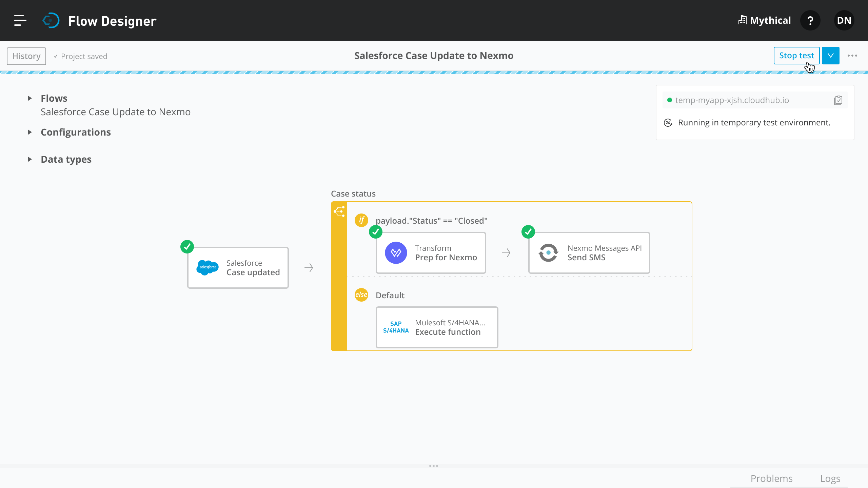The image size is (868, 488).
Task: Click the SAP S/4HANA connector icon
Action: click(396, 327)
